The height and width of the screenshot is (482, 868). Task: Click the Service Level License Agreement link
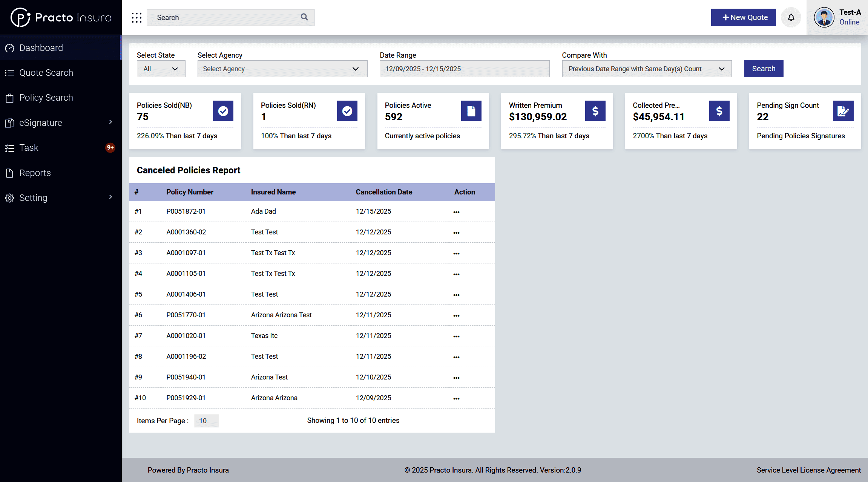click(x=808, y=470)
